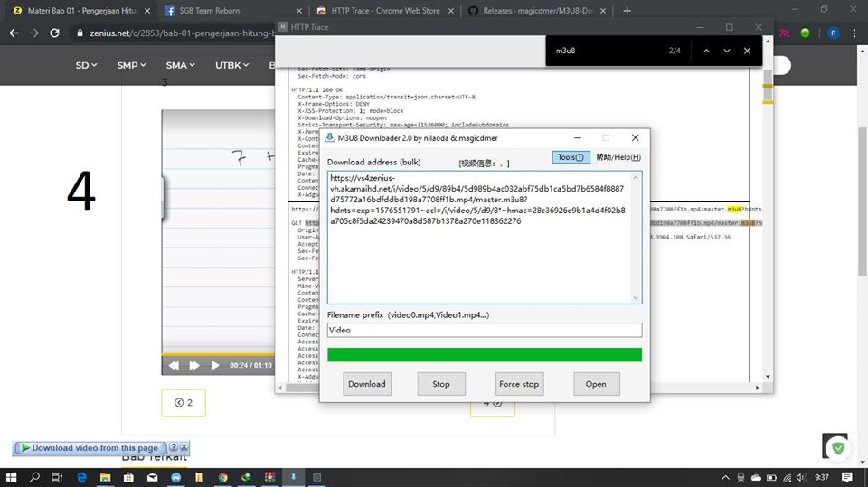Expand the SMP dropdown on Zenius

tap(131, 65)
